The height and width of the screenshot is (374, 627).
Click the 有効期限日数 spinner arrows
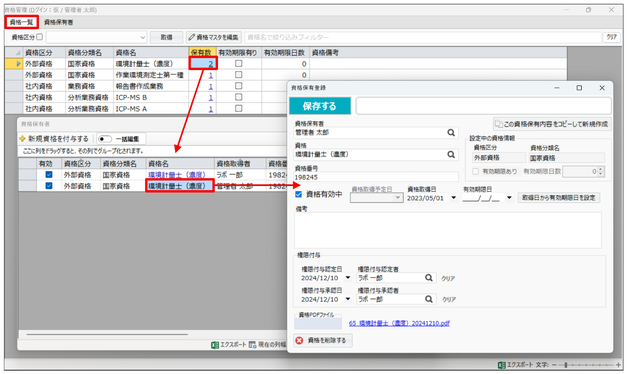[601, 172]
